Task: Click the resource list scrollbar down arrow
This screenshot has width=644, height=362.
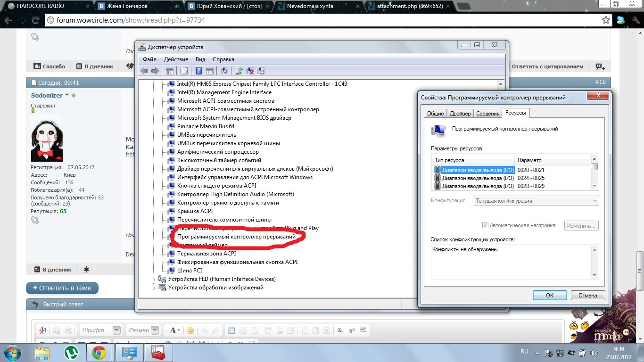Action: click(x=594, y=186)
